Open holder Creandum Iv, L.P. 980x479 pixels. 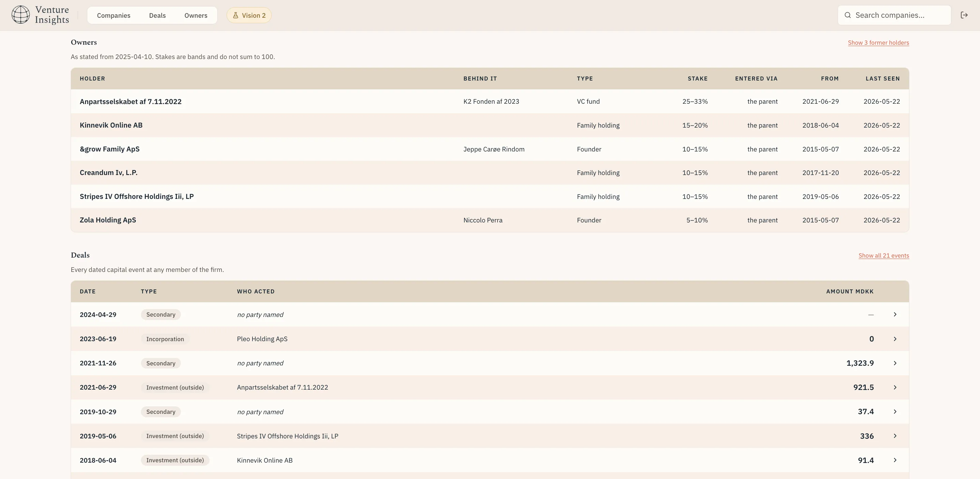click(109, 173)
